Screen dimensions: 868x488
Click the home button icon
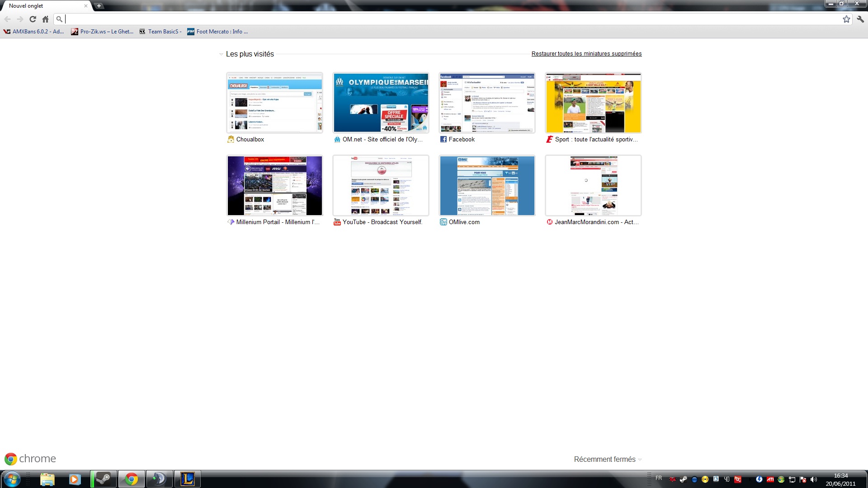45,19
